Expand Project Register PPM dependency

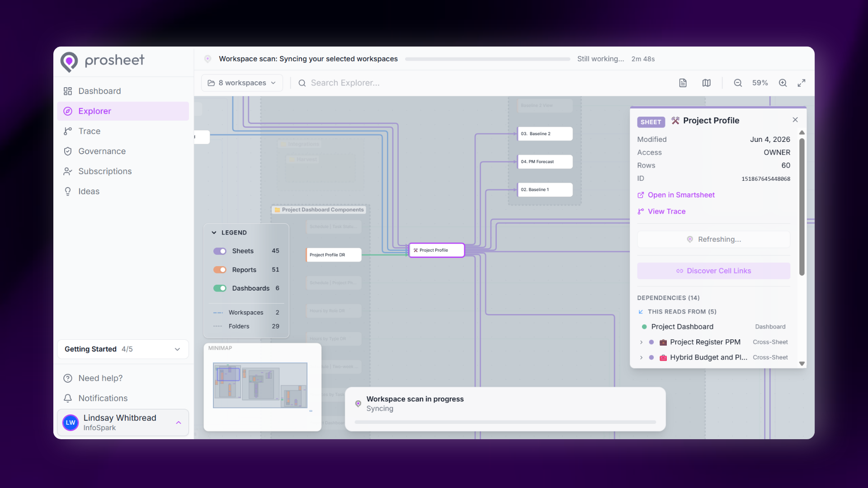pyautogui.click(x=641, y=343)
